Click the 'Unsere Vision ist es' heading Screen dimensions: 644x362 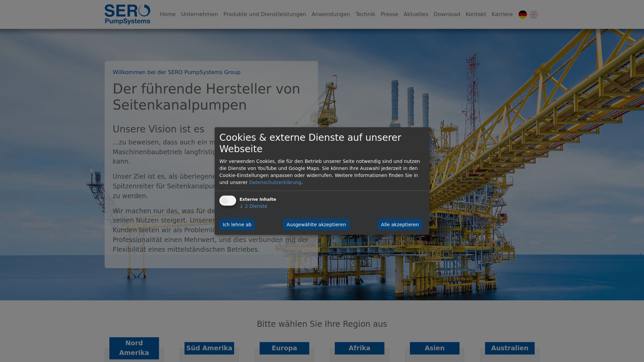159,129
